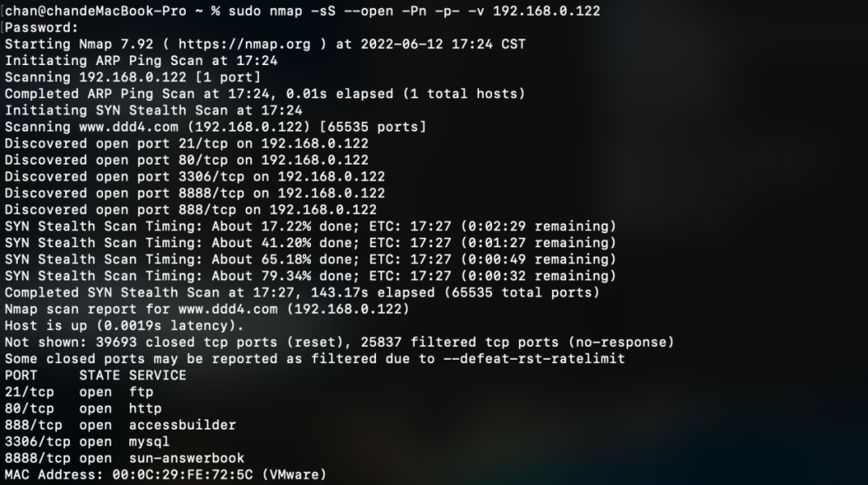This screenshot has height=485, width=868.
Task: Click the MAC Address 00:0C:29:FE:72:5C text
Action: tap(129, 475)
